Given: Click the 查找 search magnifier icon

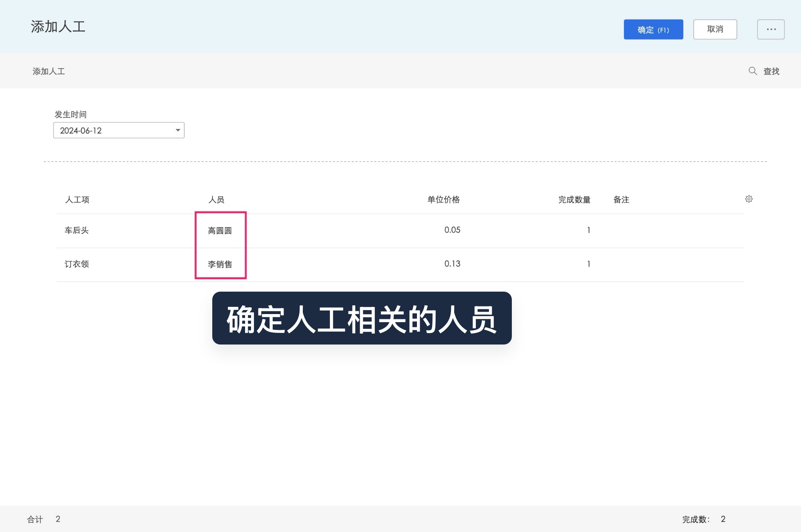Looking at the screenshot, I should 752,71.
